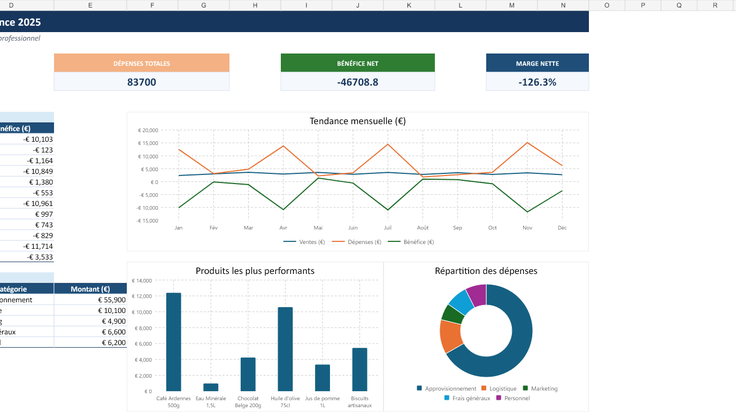Image resolution: width=736 pixels, height=412 pixels.
Task: Select the DÉPENSES TOTALES value 83700
Action: (141, 82)
